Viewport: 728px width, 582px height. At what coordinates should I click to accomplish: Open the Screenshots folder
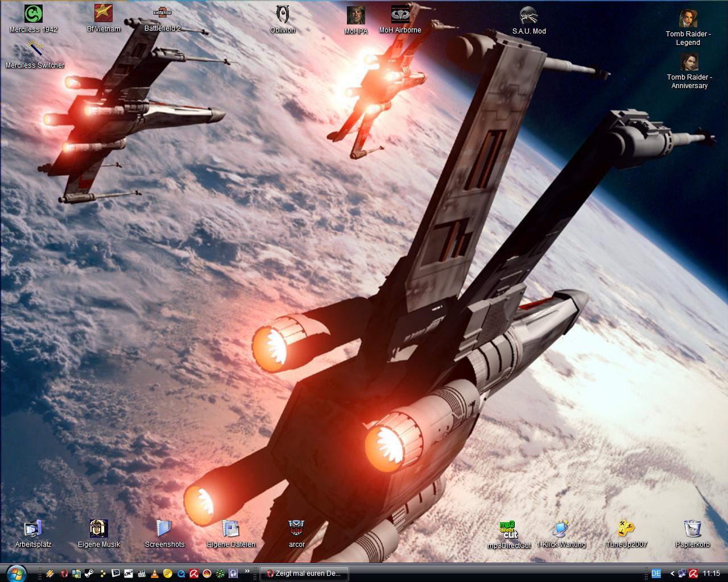pos(164,534)
